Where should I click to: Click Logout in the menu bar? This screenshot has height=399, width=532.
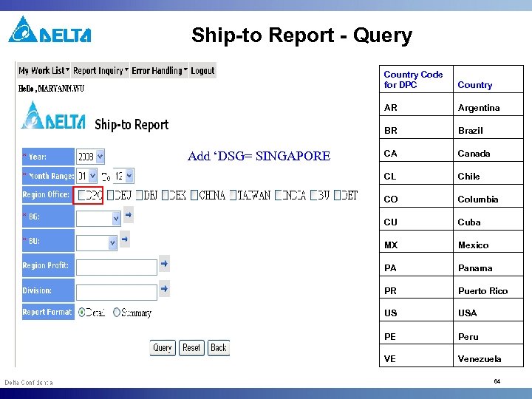click(x=202, y=71)
